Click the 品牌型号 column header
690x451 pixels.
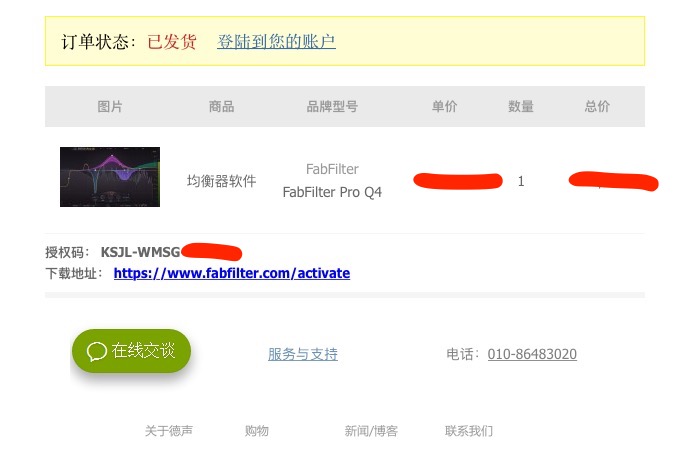(332, 106)
